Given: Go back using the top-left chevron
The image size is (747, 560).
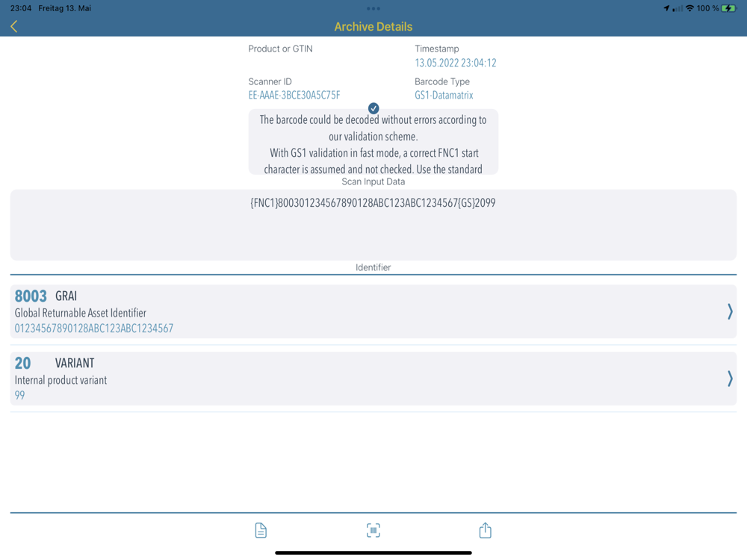Looking at the screenshot, I should [x=13, y=27].
